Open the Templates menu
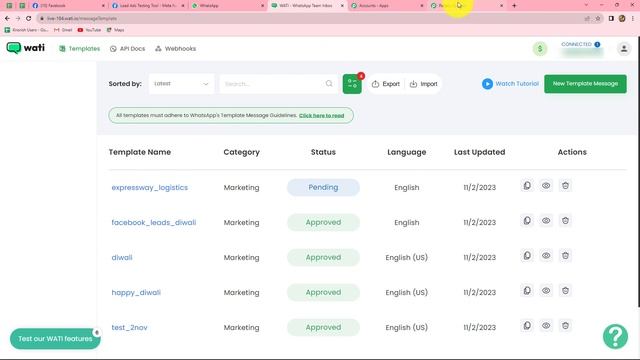The width and height of the screenshot is (640, 360). (80, 49)
